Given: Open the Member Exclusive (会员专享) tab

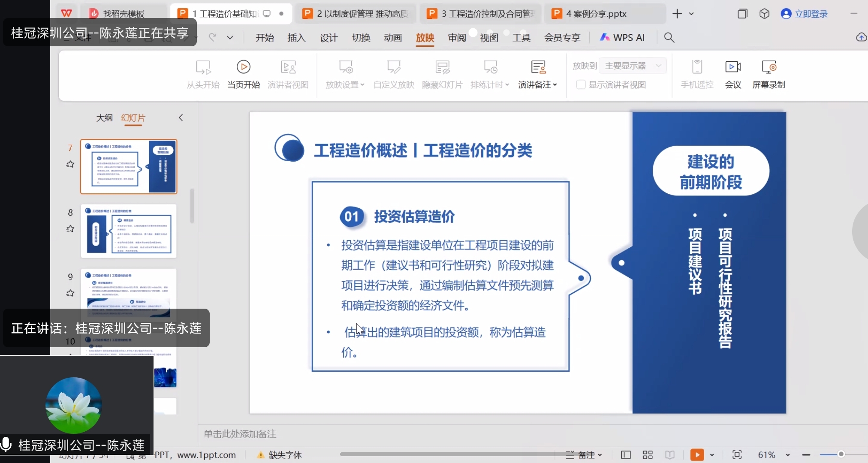Looking at the screenshot, I should click(562, 38).
